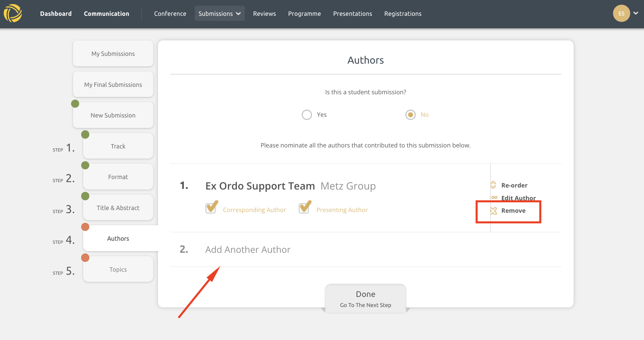Click the Remove text link
Screen dimensions: 644x340
(x=513, y=210)
